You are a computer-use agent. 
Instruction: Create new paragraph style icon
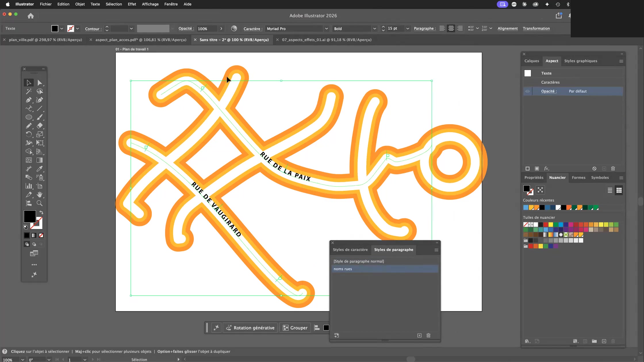coord(419,335)
